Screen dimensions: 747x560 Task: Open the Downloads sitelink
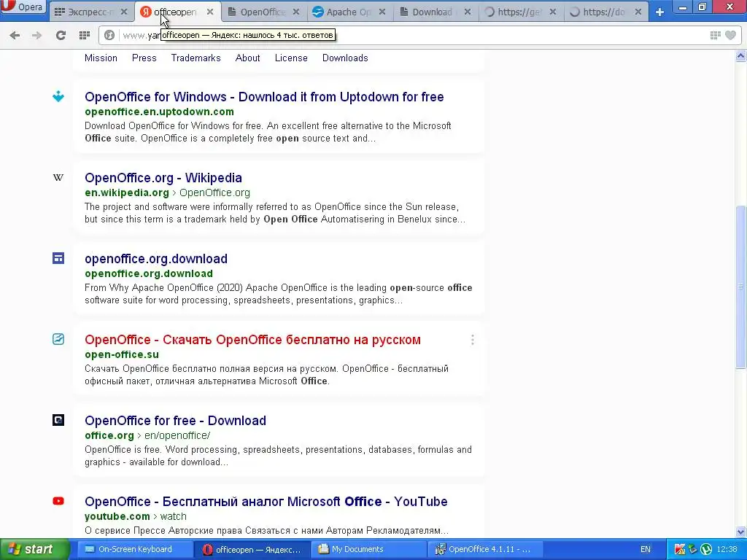coord(345,58)
